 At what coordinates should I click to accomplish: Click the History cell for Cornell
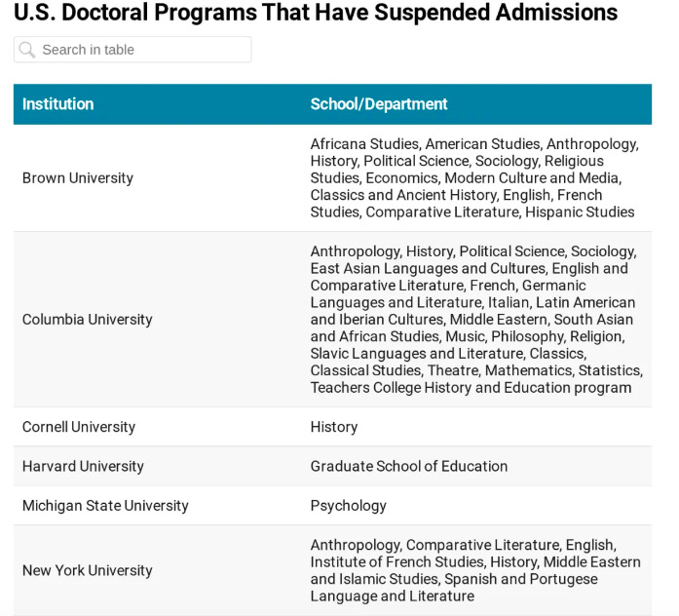point(334,427)
